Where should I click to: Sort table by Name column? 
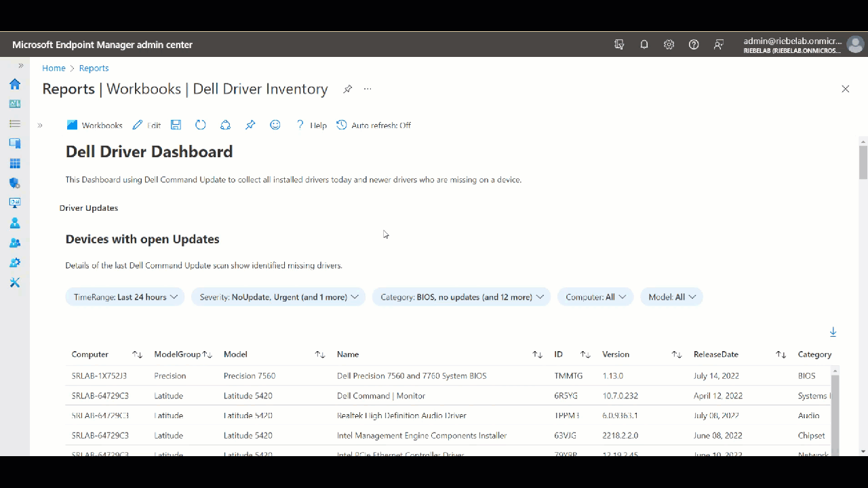(x=537, y=354)
